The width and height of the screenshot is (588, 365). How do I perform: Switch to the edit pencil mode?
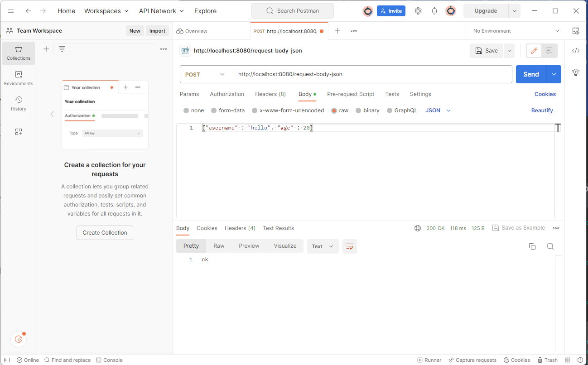pos(534,51)
